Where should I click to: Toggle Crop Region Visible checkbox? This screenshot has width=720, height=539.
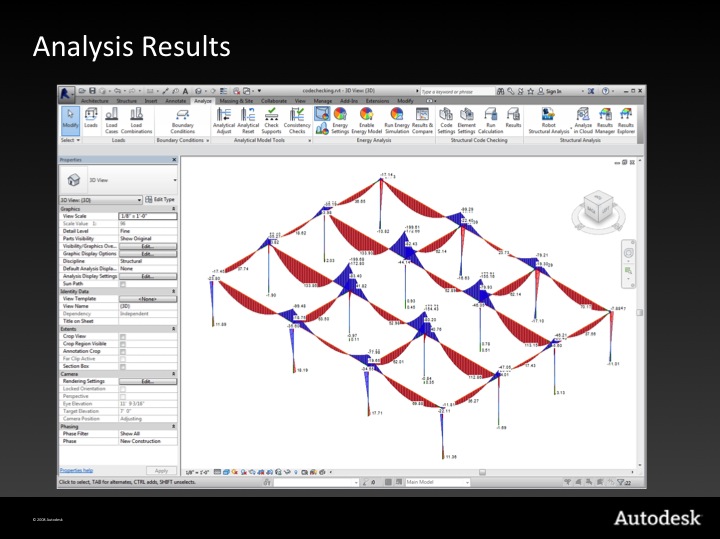coord(123,344)
